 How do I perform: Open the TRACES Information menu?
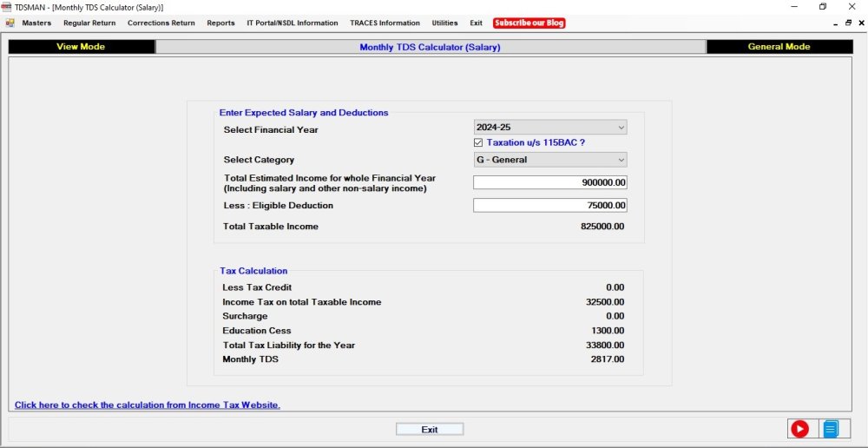(x=385, y=23)
